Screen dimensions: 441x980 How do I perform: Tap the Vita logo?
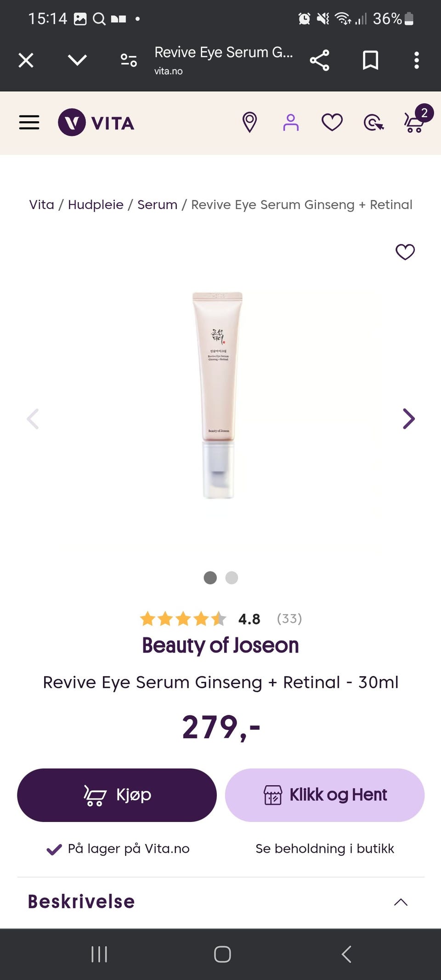point(96,123)
